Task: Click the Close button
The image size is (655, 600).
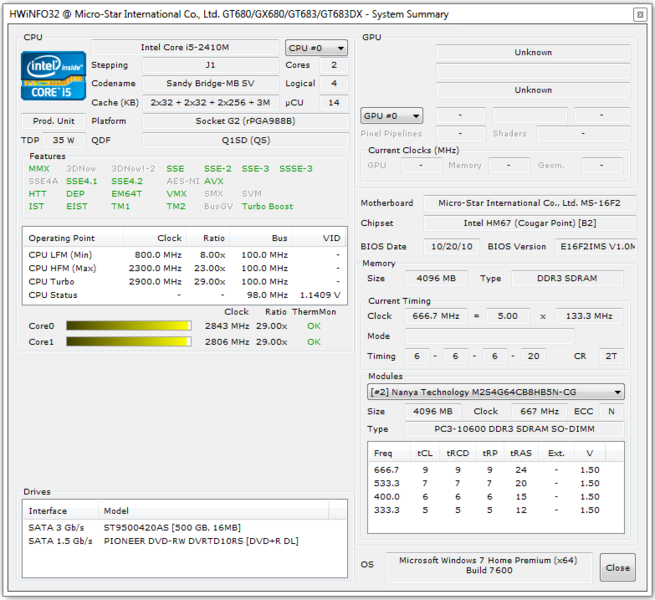Action: point(617,567)
